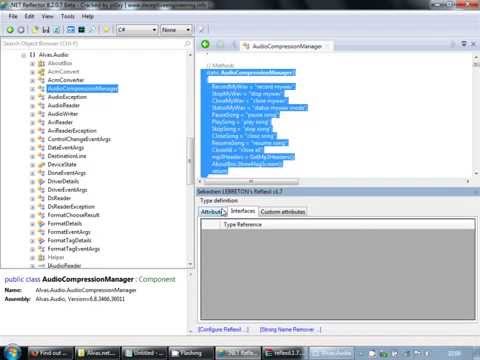Image resolution: width=480 pixels, height=360 pixels.
Task: Select the DataEventArgs tree item
Action: click(x=66, y=148)
